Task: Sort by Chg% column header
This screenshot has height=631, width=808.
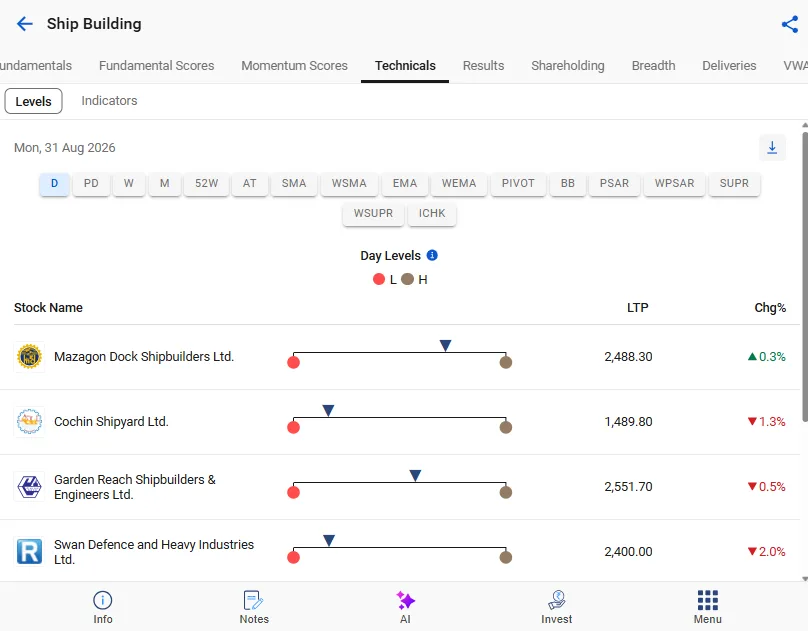Action: pyautogui.click(x=770, y=308)
